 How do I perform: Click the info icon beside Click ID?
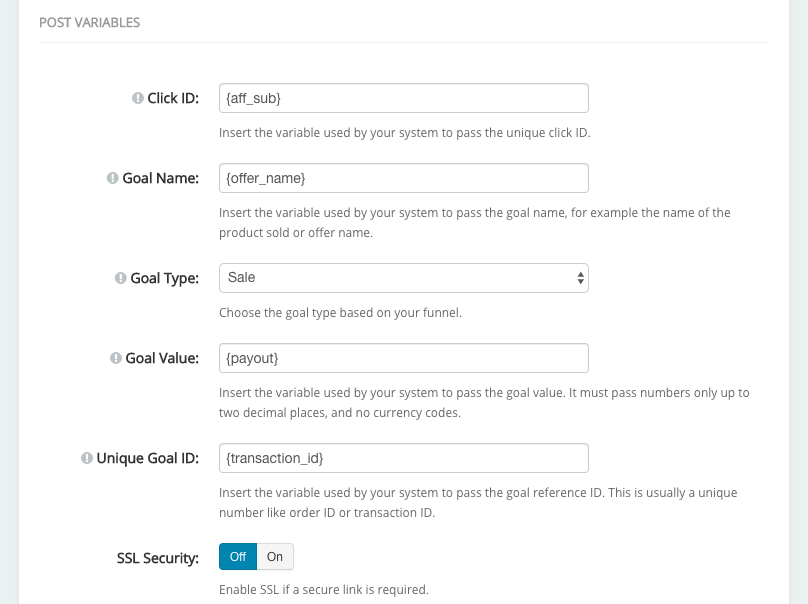tap(138, 98)
